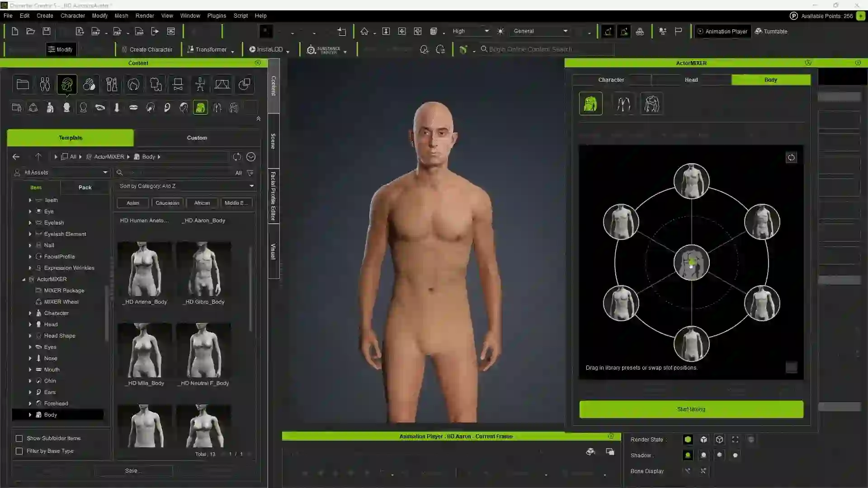Click the Save project disk icon
The height and width of the screenshot is (488, 868).
click(47, 31)
